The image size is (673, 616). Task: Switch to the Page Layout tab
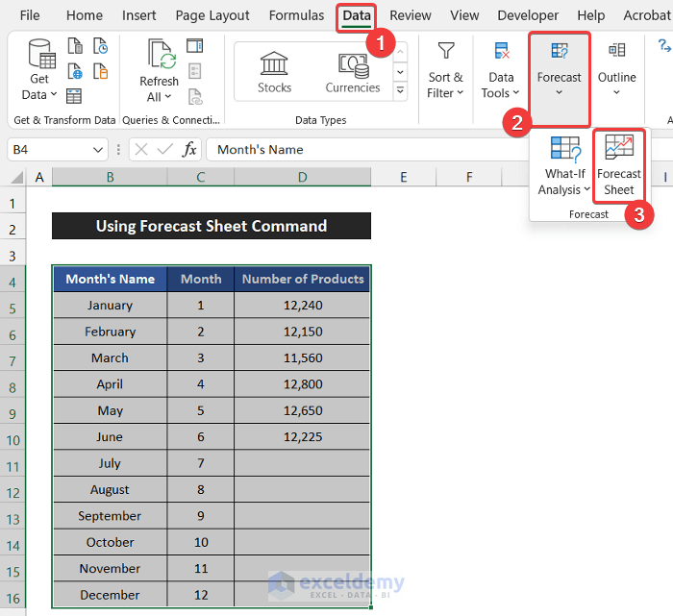pos(212,15)
